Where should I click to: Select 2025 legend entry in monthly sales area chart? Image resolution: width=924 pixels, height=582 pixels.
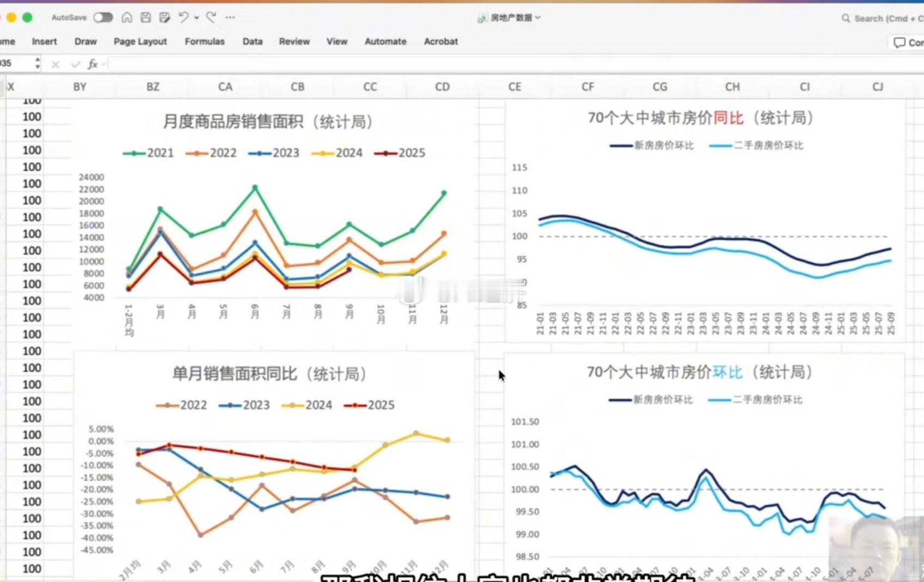pos(400,153)
